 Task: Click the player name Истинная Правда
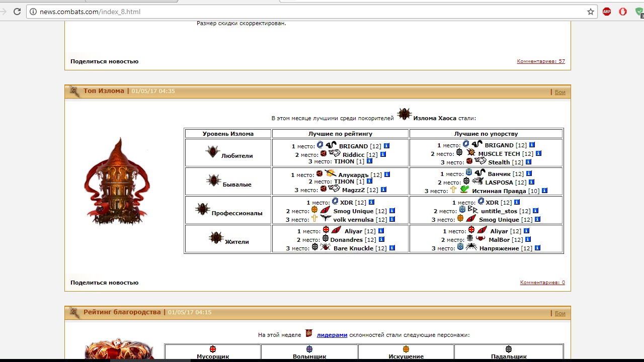[499, 191]
